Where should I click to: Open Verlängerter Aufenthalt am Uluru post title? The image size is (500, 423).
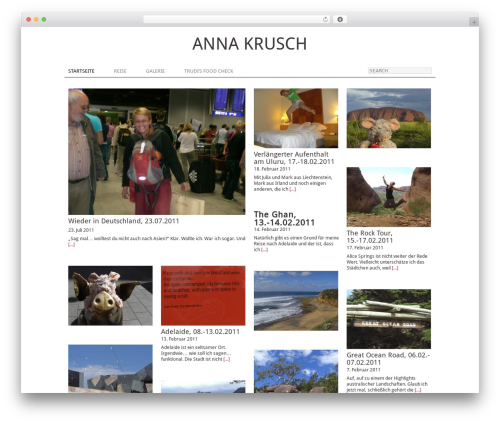(294, 158)
